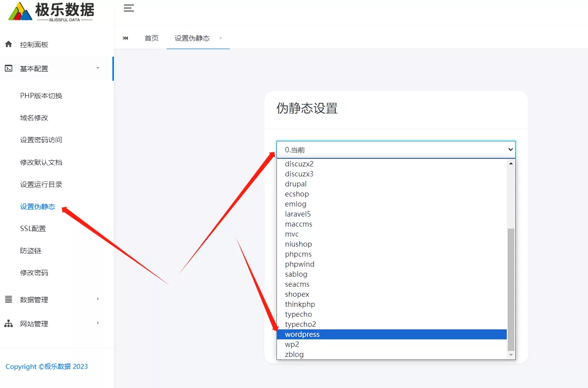Click the terminal icon beside 基本配置
The height and width of the screenshot is (388, 588).
pos(9,68)
